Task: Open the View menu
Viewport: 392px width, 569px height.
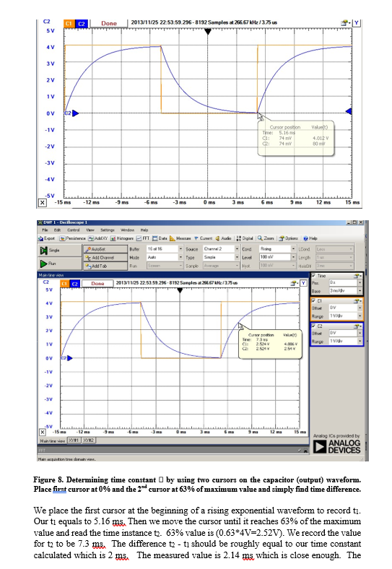Action: [x=90, y=230]
